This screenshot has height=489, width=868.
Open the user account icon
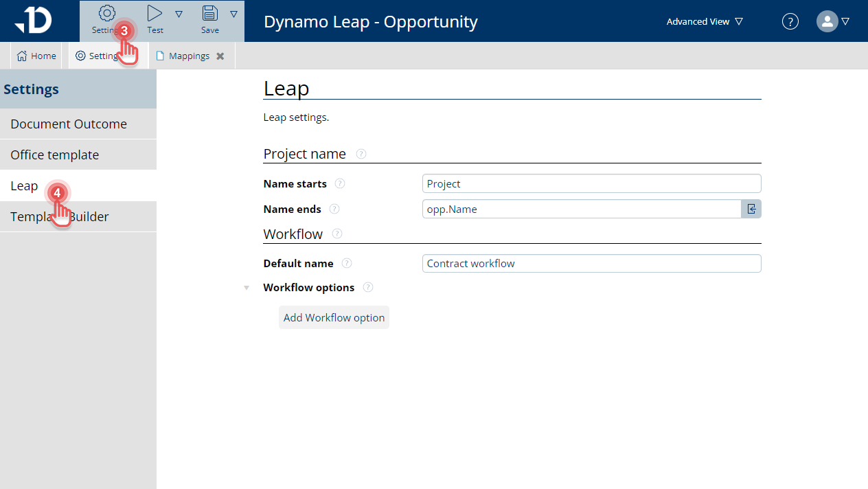[x=827, y=21]
